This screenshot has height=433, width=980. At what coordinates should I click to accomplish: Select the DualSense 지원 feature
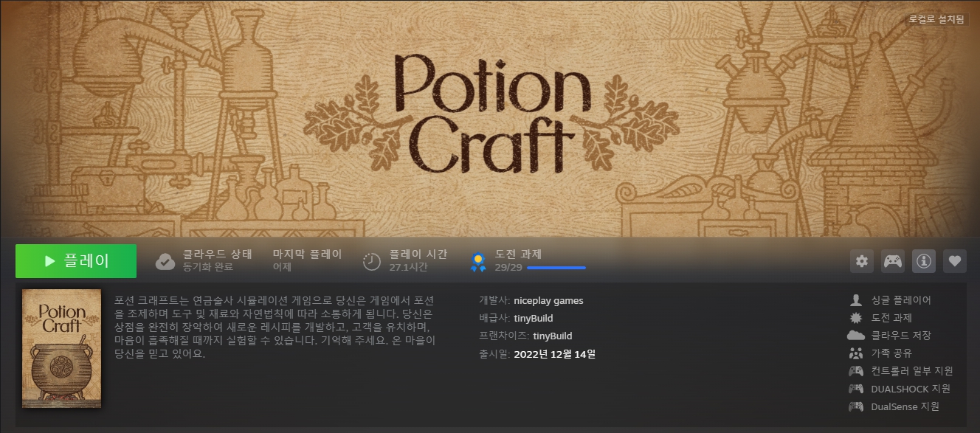click(905, 406)
